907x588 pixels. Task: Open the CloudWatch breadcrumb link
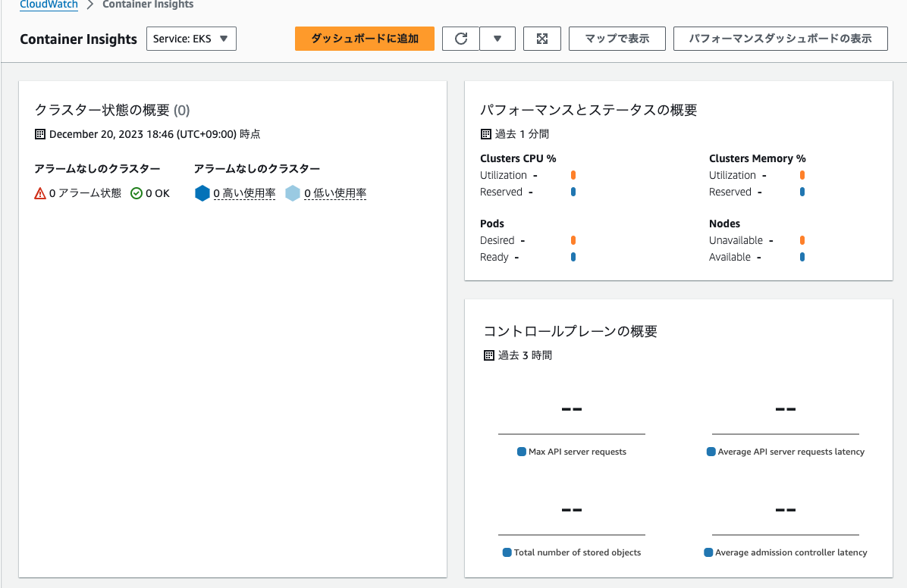(49, 5)
